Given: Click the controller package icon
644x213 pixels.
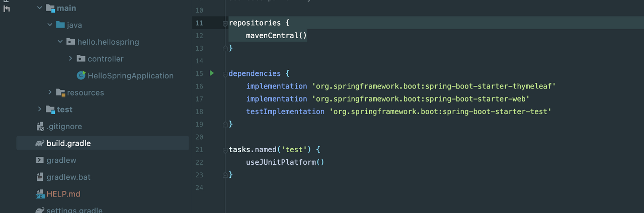Looking at the screenshot, I should 80,59.
